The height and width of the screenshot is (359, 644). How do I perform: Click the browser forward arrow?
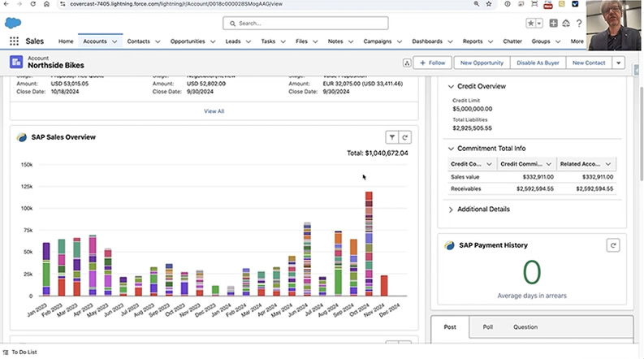pos(19,4)
